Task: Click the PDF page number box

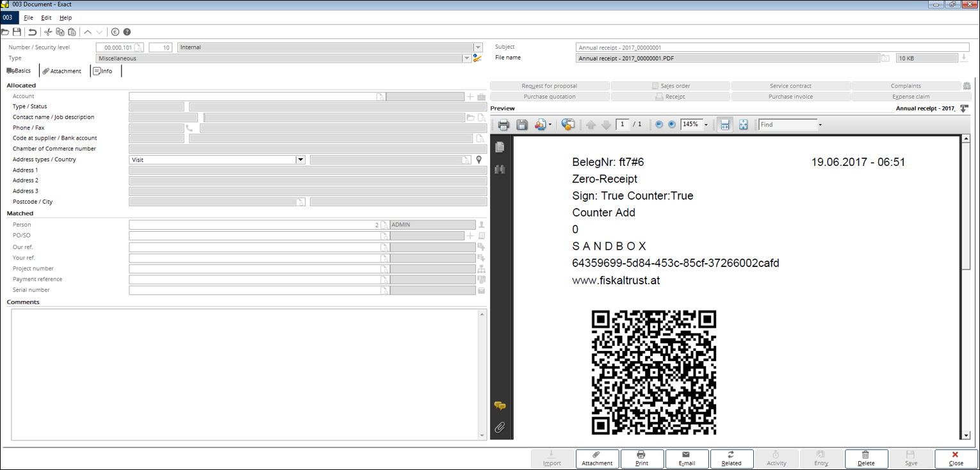Action: coord(623,124)
